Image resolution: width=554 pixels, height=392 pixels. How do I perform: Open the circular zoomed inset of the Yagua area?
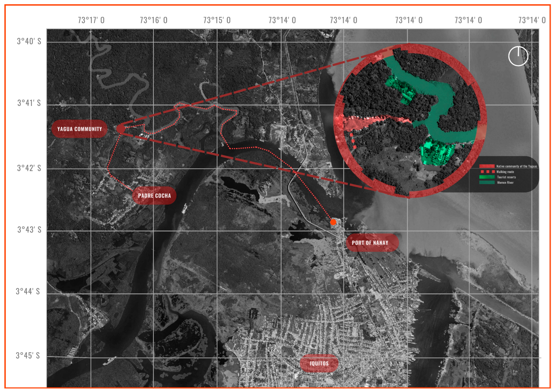[x=410, y=121]
